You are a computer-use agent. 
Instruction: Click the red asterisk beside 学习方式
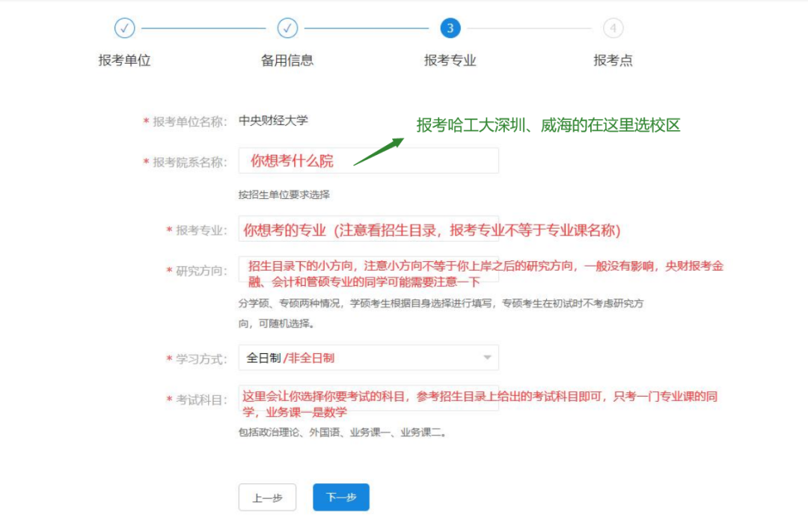tap(170, 357)
